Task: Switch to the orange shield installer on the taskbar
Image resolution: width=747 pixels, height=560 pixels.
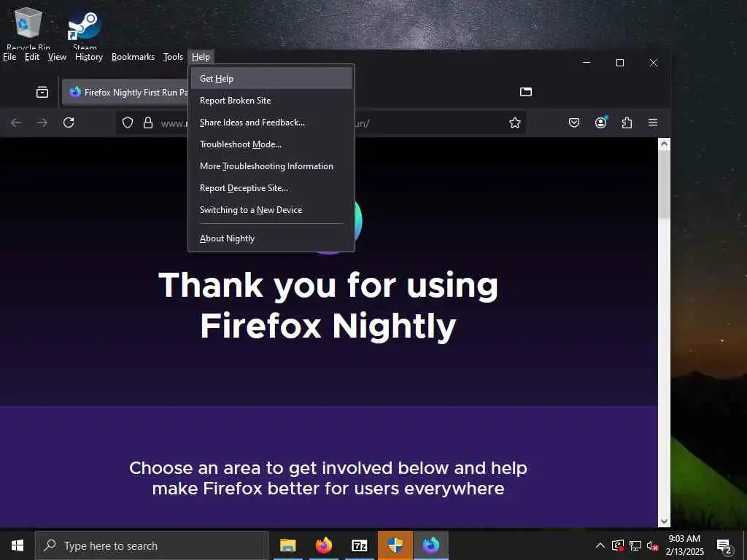Action: pos(395,545)
